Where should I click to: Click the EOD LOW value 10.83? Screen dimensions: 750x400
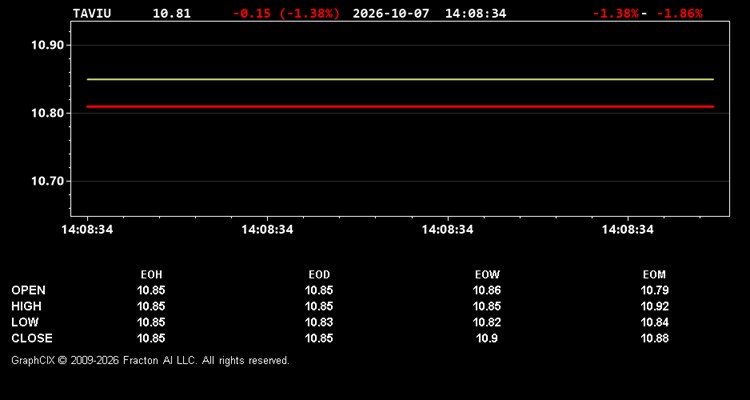point(319,322)
